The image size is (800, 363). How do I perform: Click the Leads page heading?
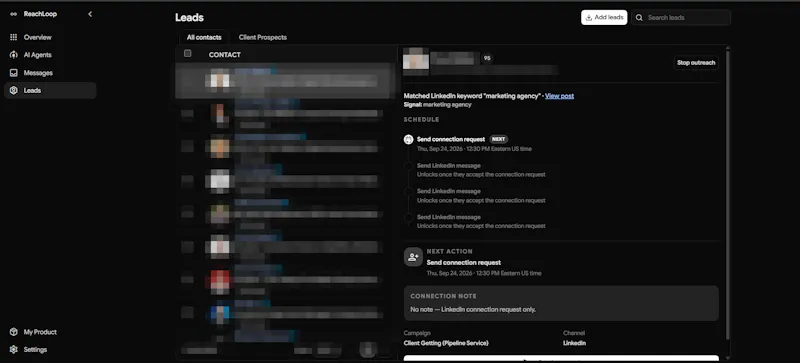point(189,17)
